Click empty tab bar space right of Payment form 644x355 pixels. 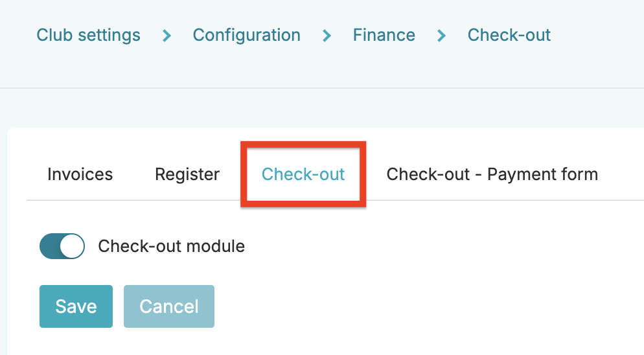tap(622, 174)
